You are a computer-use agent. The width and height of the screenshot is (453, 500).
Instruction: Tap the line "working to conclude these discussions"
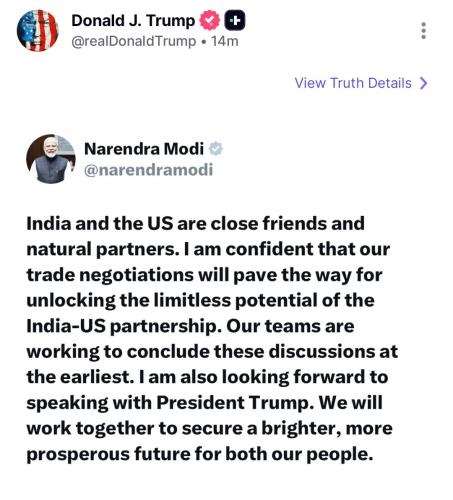tap(212, 351)
